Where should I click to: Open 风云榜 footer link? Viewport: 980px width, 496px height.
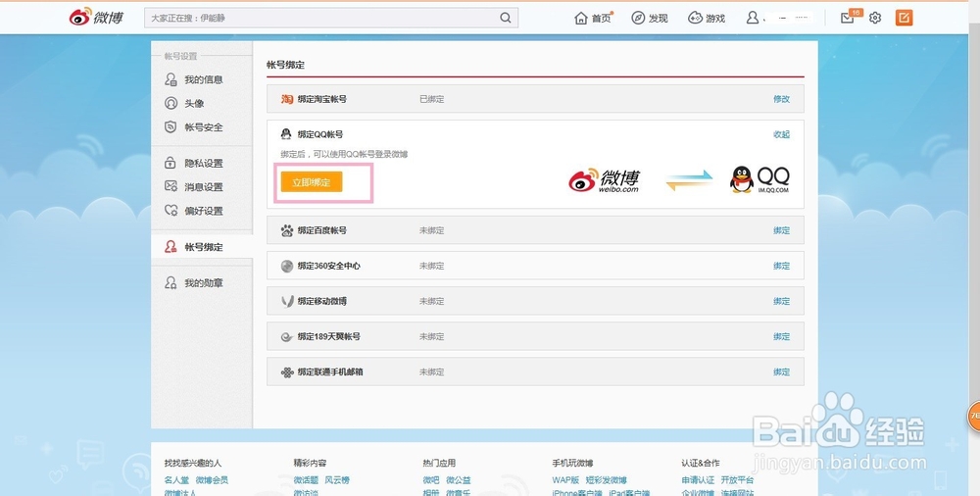pos(337,480)
